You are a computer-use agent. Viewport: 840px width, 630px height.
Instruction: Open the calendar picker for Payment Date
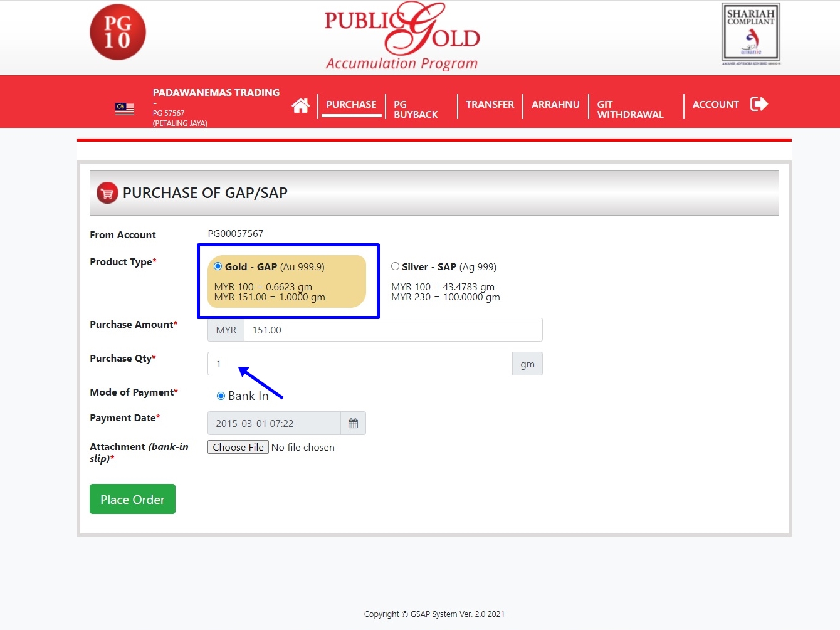353,424
